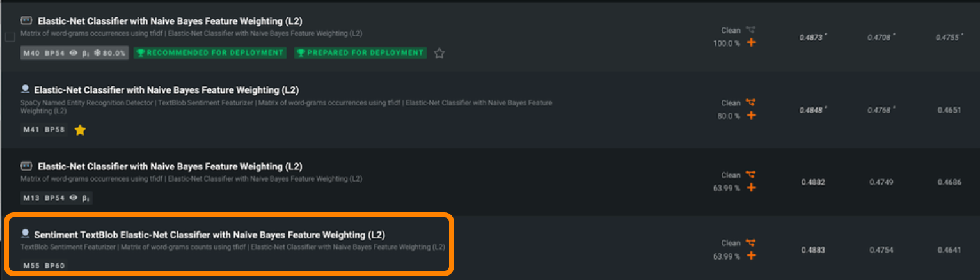Expand the M13 Elastic-Net Classifier model row
This screenshot has height=280, width=980.
170,167
